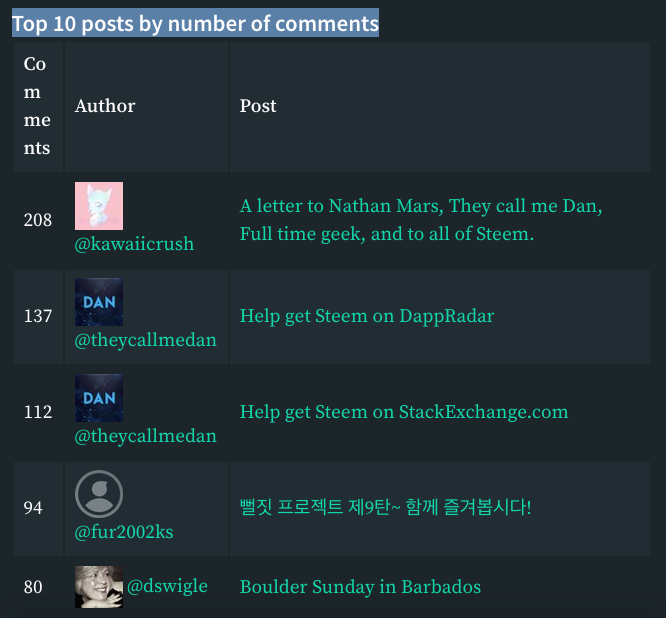This screenshot has height=618, width=666.
Task: Open the Korean-titled post with 94 comments
Action: click(386, 507)
